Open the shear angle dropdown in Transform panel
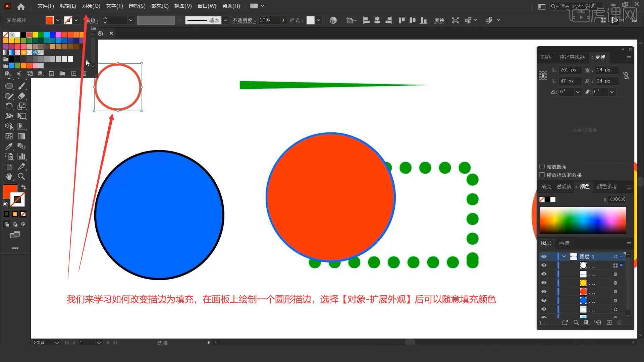The width and height of the screenshot is (644, 362). [x=612, y=92]
